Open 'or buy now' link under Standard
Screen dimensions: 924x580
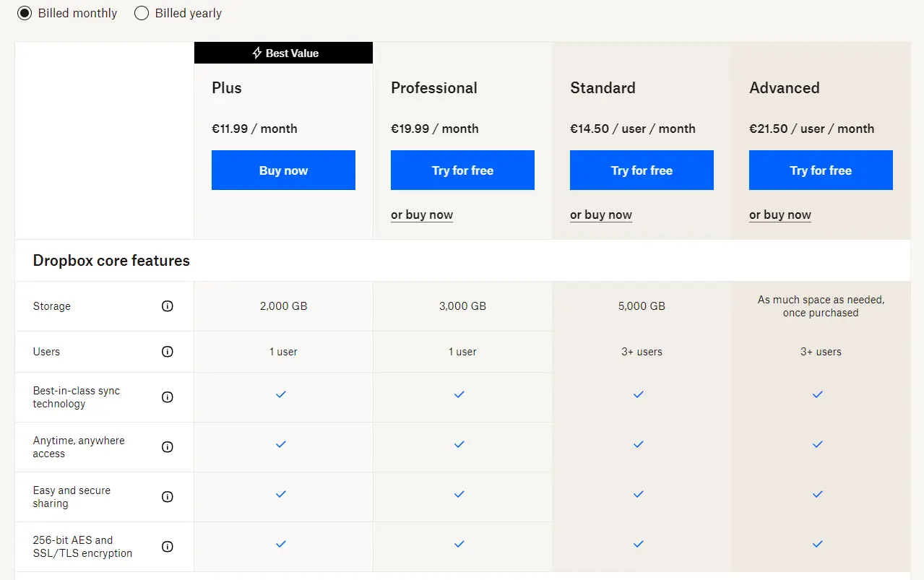click(601, 215)
